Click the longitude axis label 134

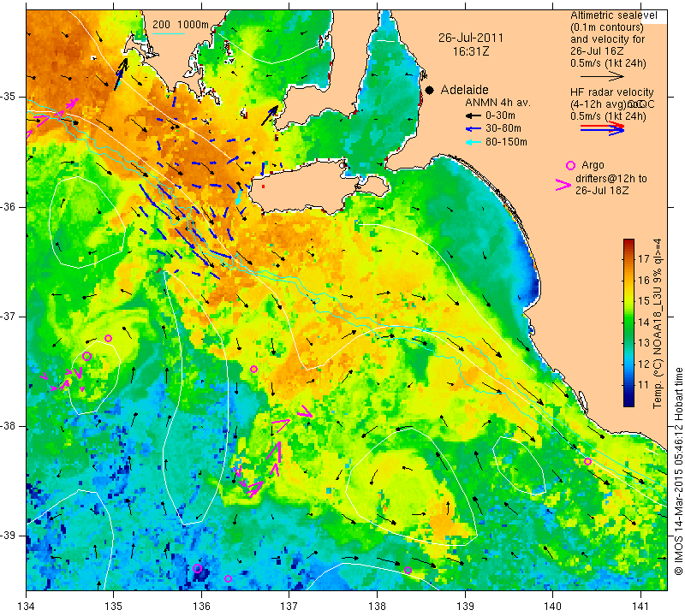tap(26, 607)
